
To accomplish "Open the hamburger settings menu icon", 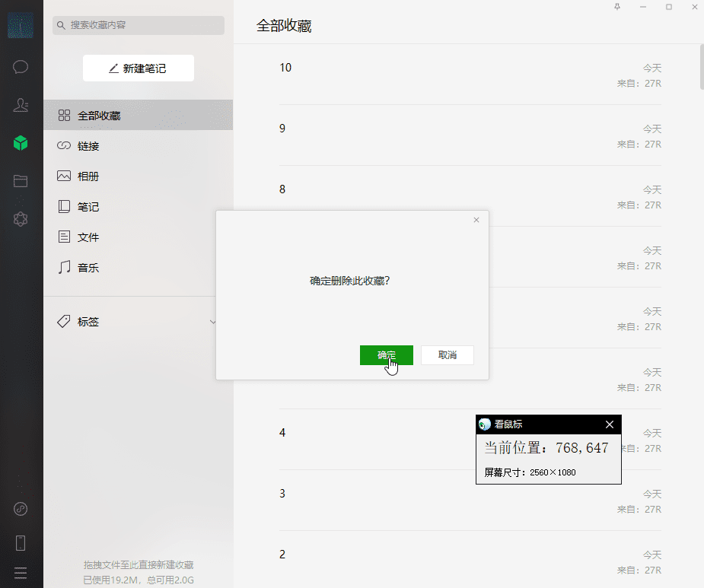I will coord(21,572).
